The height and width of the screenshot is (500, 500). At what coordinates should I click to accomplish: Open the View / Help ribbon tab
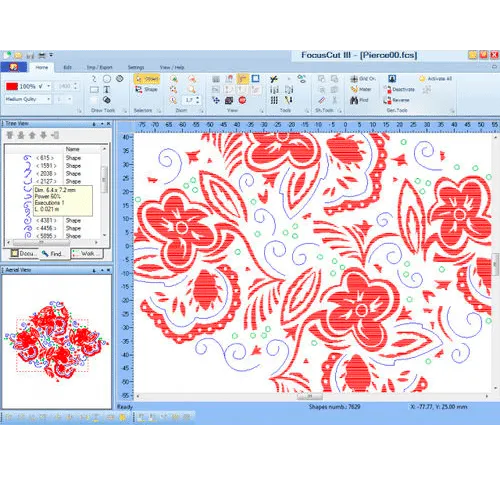[172, 67]
